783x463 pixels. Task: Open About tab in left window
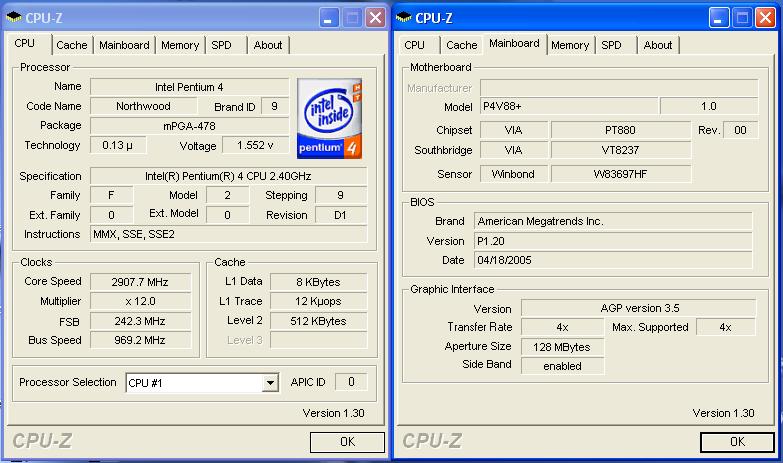(268, 45)
